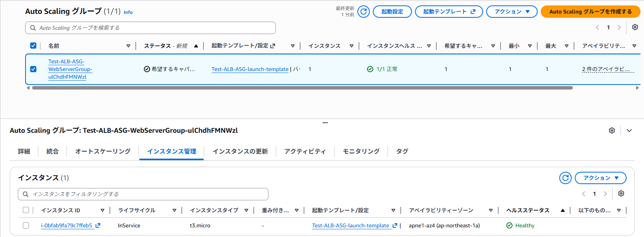Switch to the アクティビティ tab

[x=305, y=151]
